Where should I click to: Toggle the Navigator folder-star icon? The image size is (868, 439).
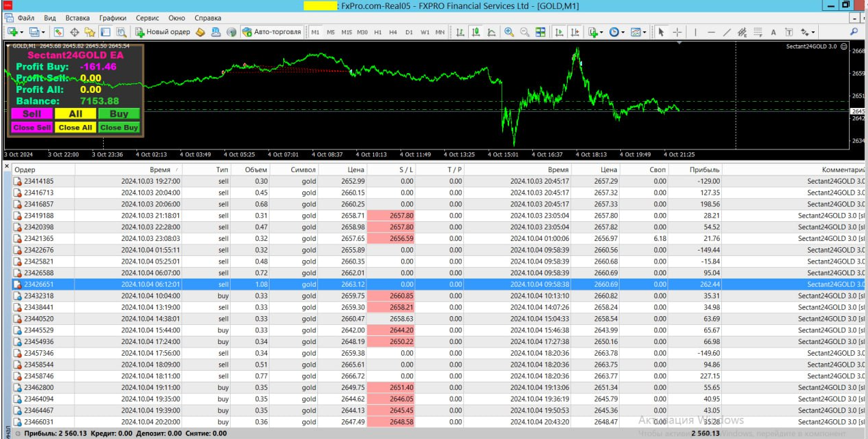(90, 32)
